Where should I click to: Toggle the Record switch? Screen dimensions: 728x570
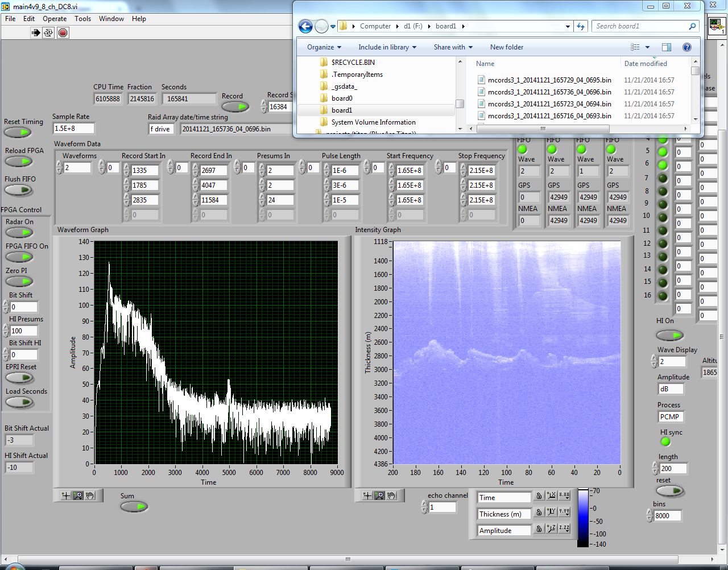235,106
